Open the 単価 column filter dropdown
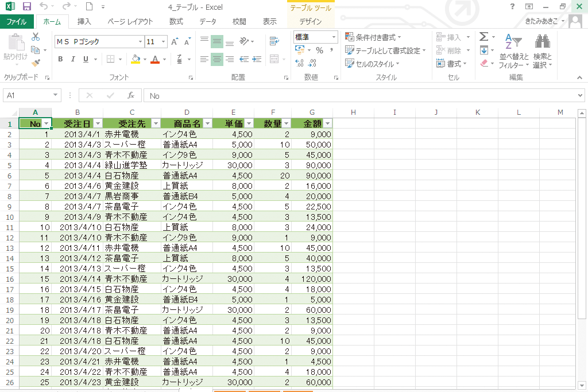The width and height of the screenshot is (588, 392). [x=249, y=123]
